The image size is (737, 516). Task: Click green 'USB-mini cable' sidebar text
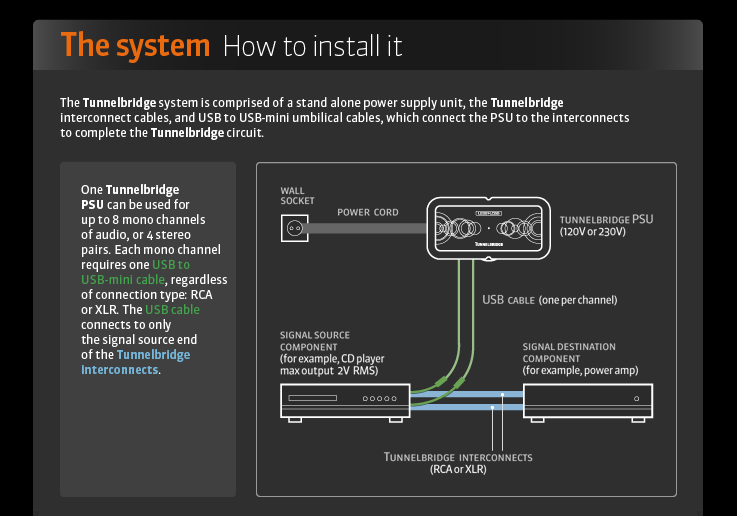[123, 280]
